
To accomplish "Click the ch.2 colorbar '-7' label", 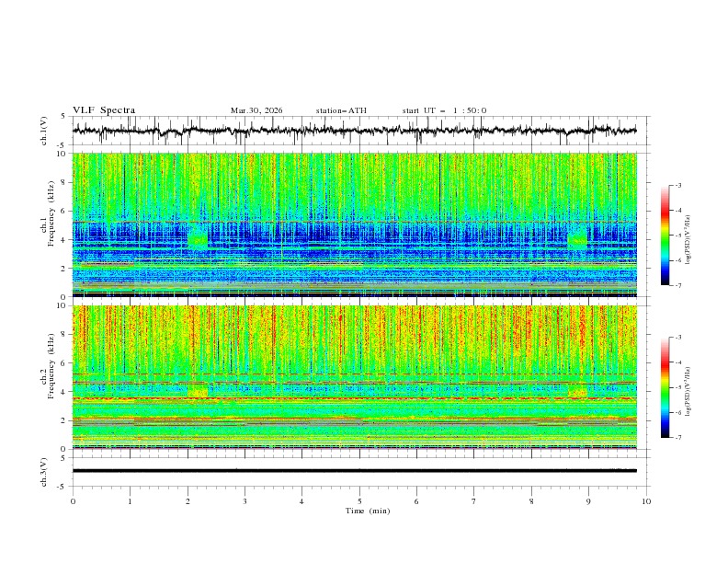I will (678, 438).
